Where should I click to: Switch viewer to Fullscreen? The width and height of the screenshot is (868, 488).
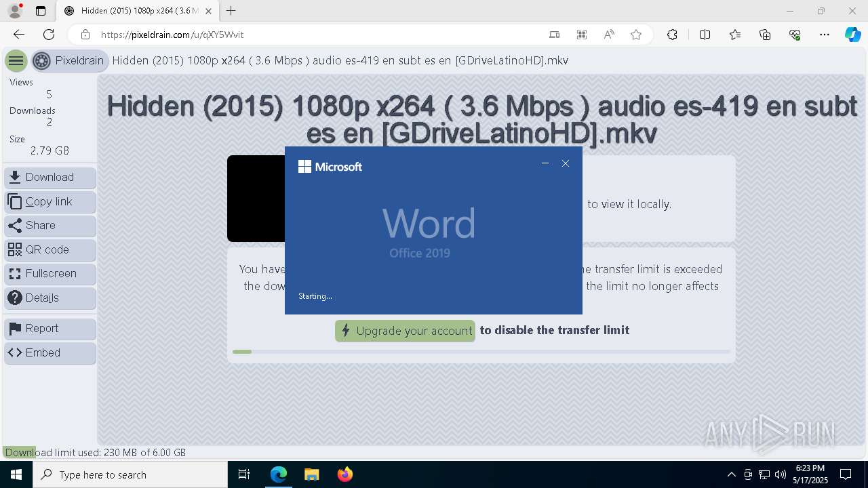[50, 274]
